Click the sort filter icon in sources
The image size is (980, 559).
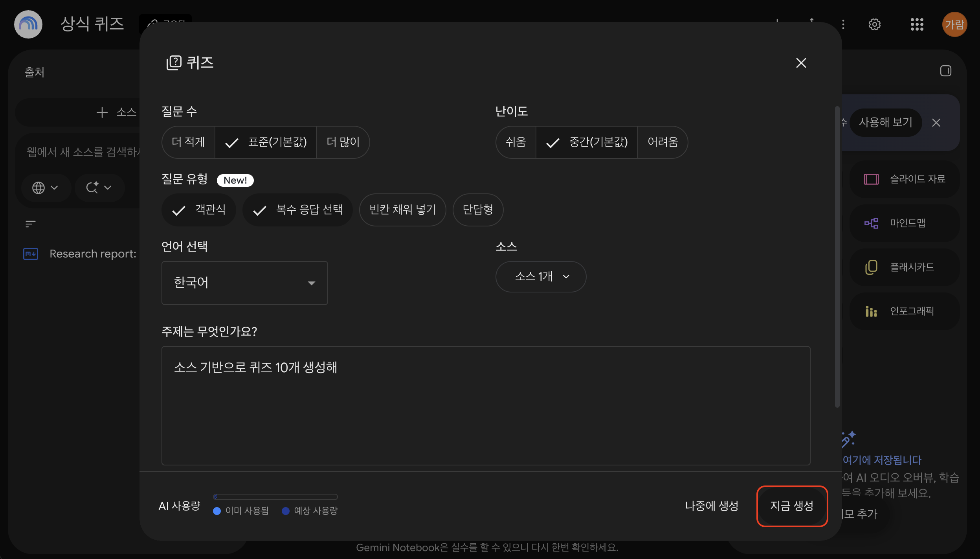30,224
